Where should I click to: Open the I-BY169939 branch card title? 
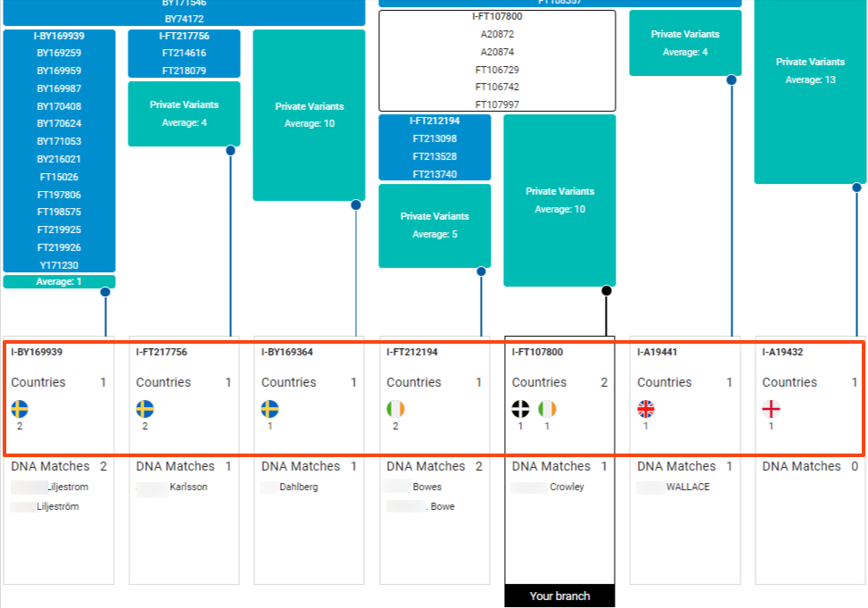click(x=37, y=352)
